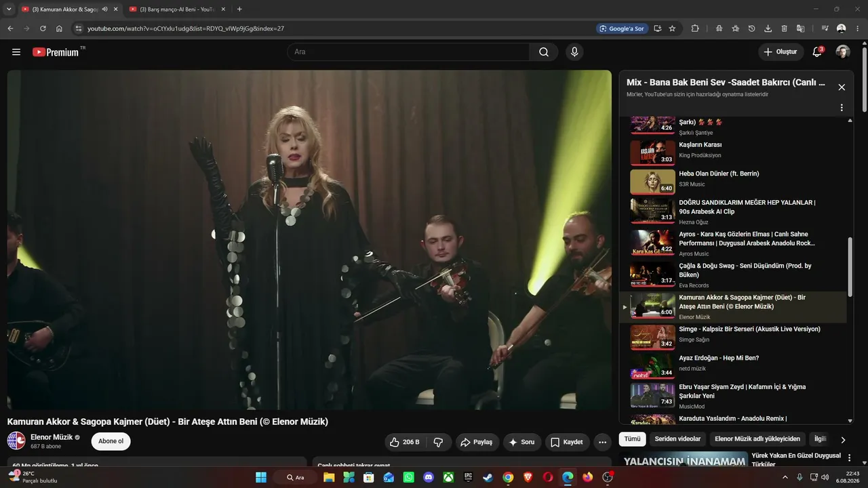Click the YouTube search input field
This screenshot has height=488, width=868.
pyautogui.click(x=408, y=52)
